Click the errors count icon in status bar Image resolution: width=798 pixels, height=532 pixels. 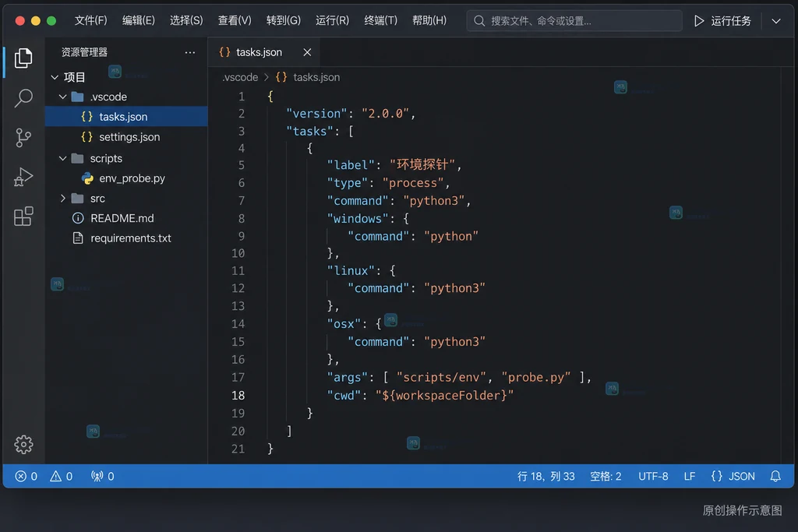[x=21, y=476]
